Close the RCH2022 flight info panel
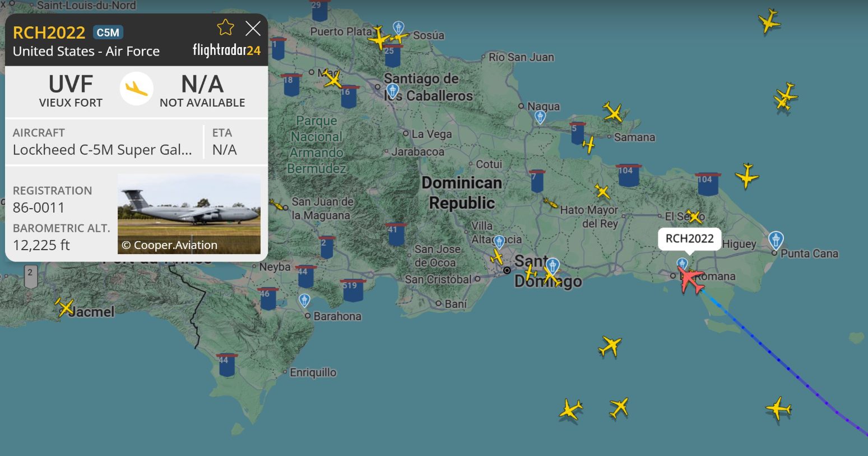The image size is (868, 456). [253, 28]
